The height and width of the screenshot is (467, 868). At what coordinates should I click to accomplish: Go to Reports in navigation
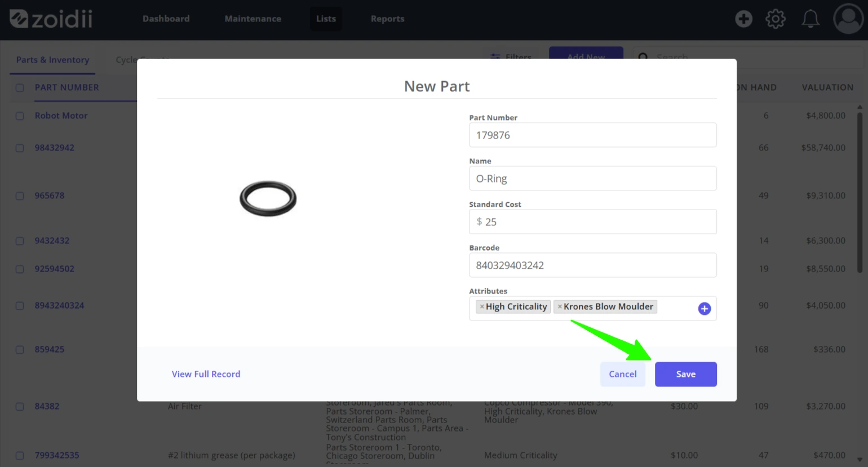click(x=387, y=19)
